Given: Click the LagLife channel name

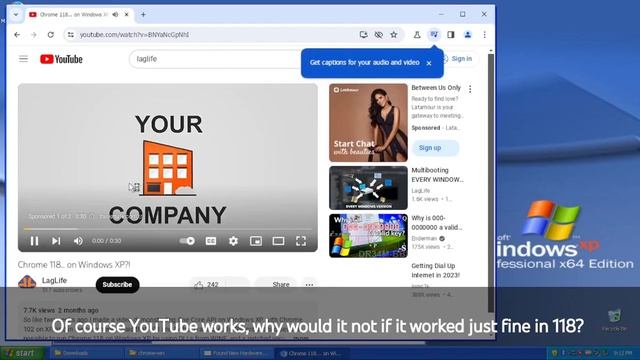Looking at the screenshot, I should [x=54, y=280].
